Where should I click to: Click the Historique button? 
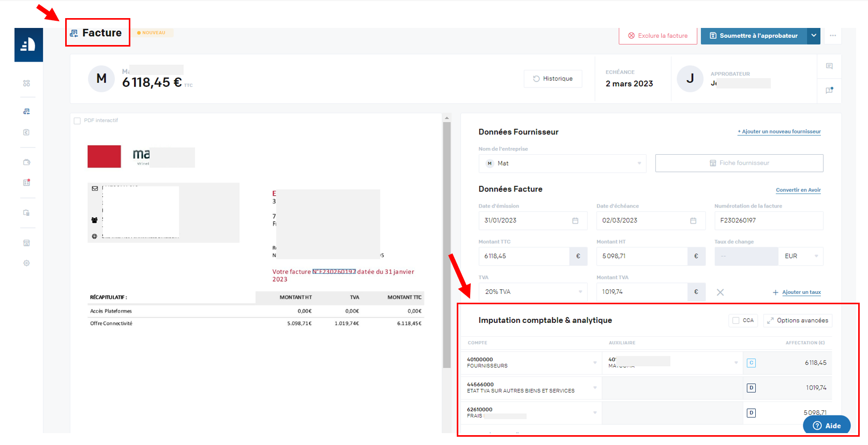pos(552,79)
